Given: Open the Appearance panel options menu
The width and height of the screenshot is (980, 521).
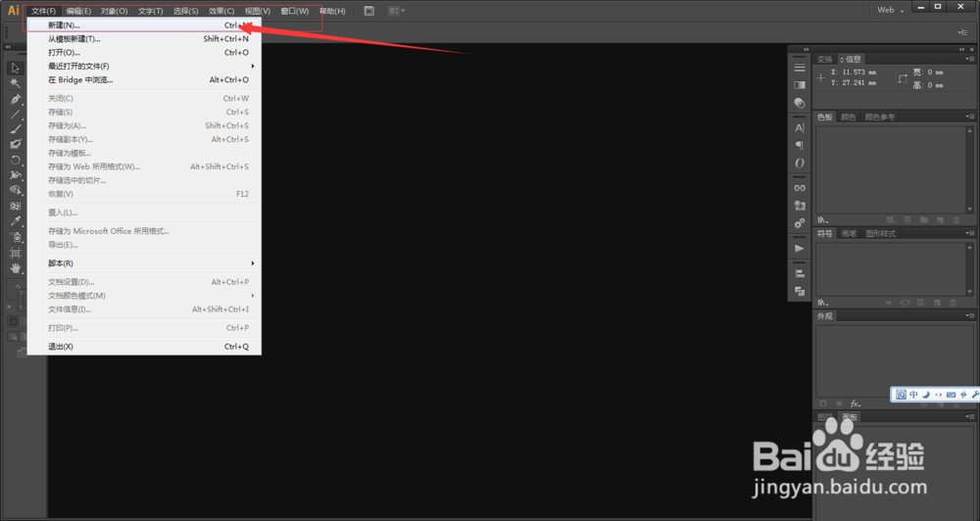Looking at the screenshot, I should pos(968,316).
